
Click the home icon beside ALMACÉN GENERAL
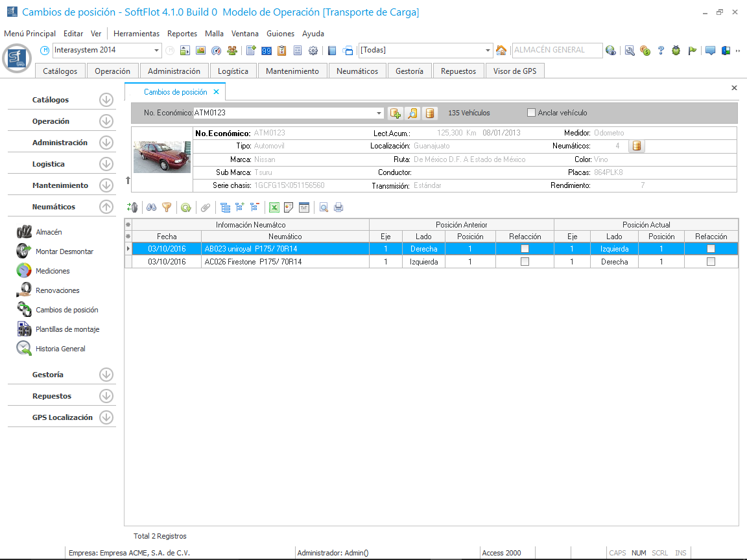(x=501, y=51)
